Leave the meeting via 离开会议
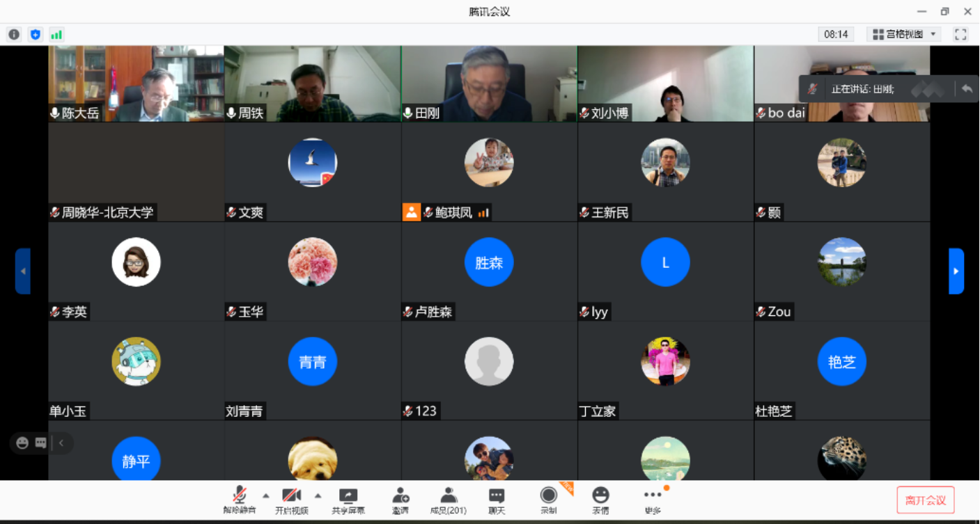980x524 pixels. pyautogui.click(x=926, y=500)
